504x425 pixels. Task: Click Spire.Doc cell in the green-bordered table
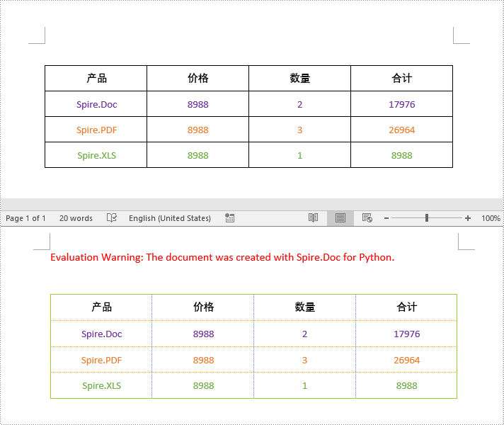tap(101, 334)
